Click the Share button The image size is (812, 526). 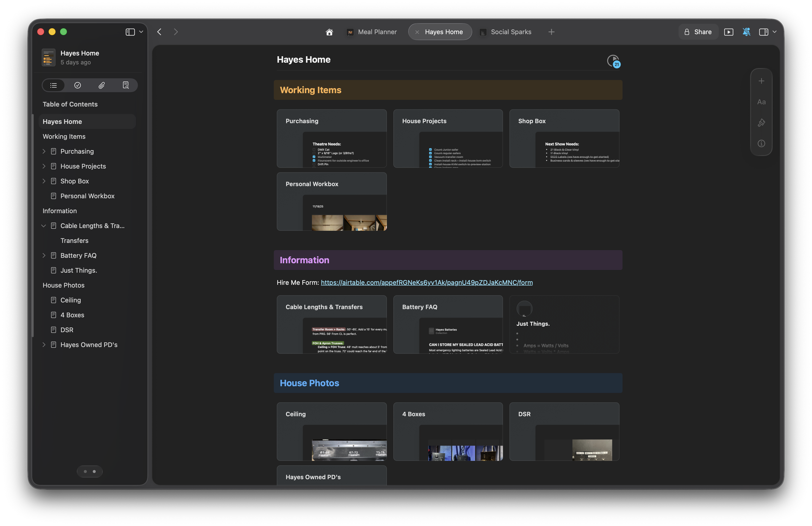[698, 32]
